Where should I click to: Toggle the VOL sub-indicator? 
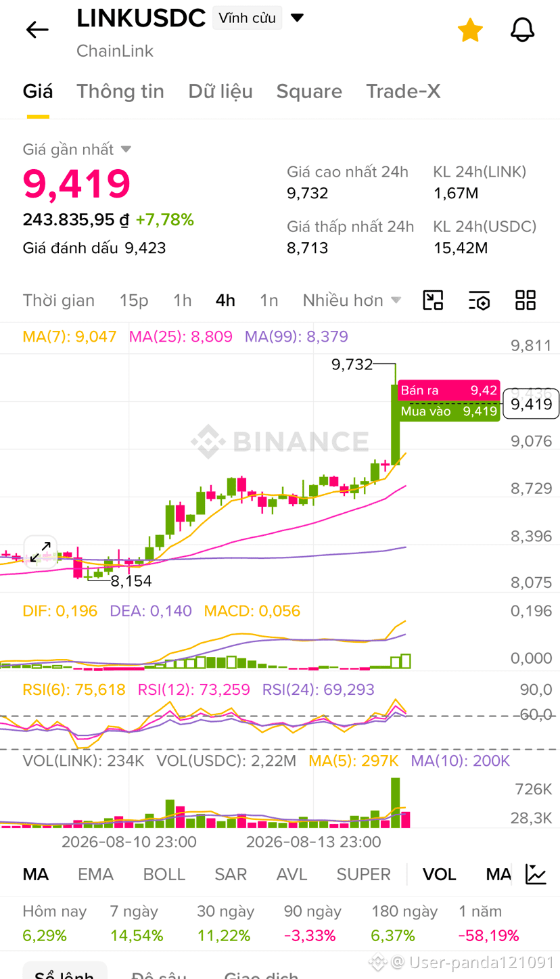(440, 874)
